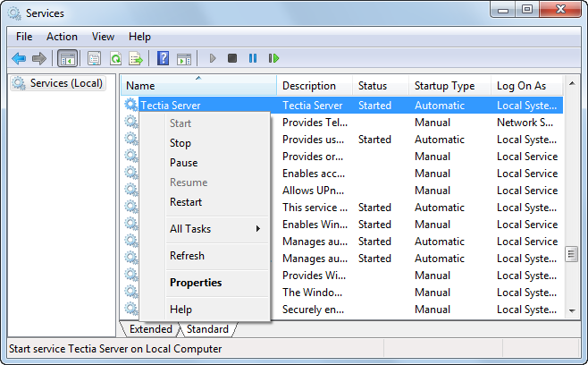The height and width of the screenshot is (365, 588).
Task: Click the Back arrow toolbar icon
Action: [19, 58]
